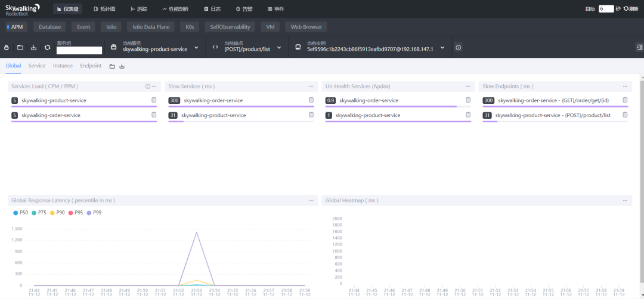Viewport: 644px width, 301px height.
Task: Click the download icon beside the Endpoint tab
Action: (x=122, y=66)
